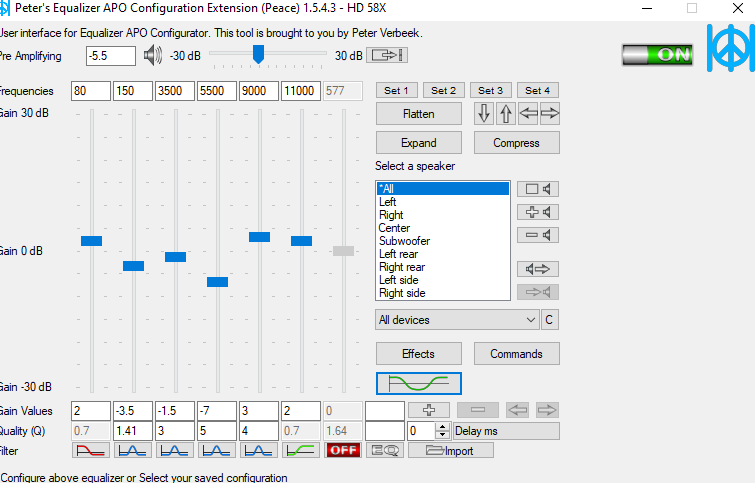Select frequency Set 4

(x=537, y=91)
